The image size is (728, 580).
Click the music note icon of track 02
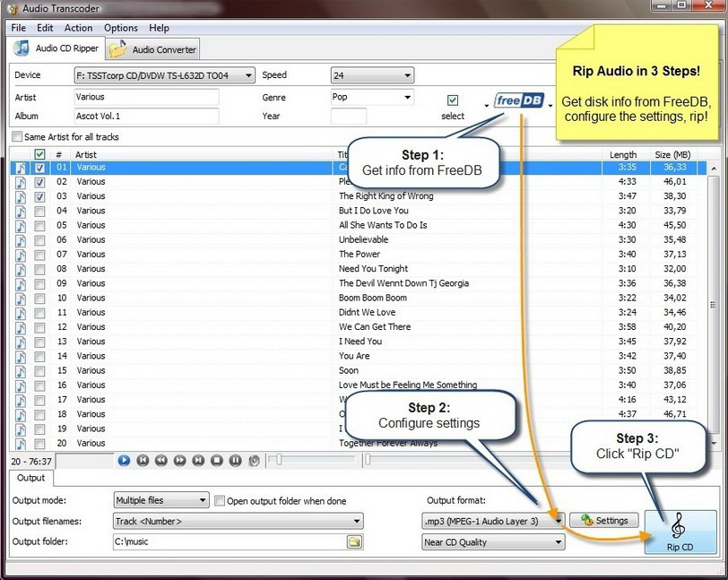point(21,183)
